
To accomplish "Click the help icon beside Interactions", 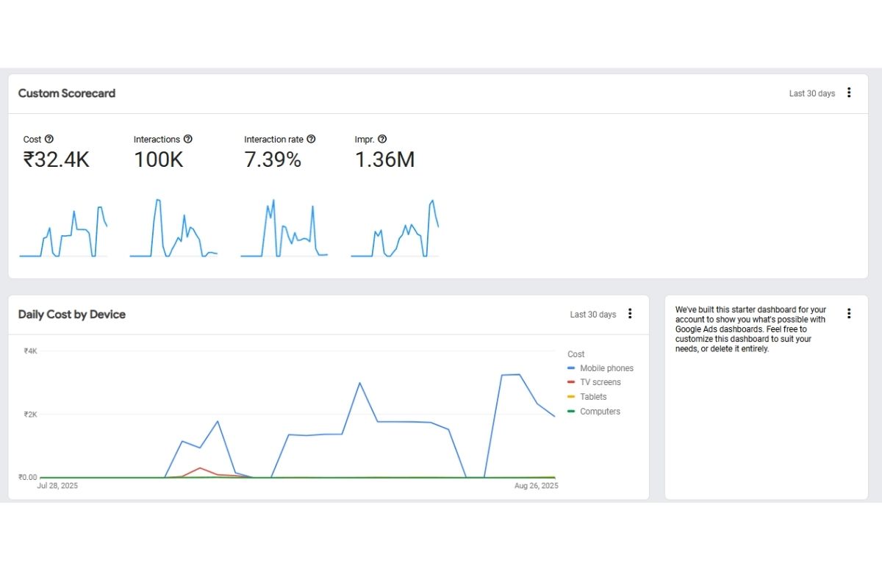I will click(188, 139).
